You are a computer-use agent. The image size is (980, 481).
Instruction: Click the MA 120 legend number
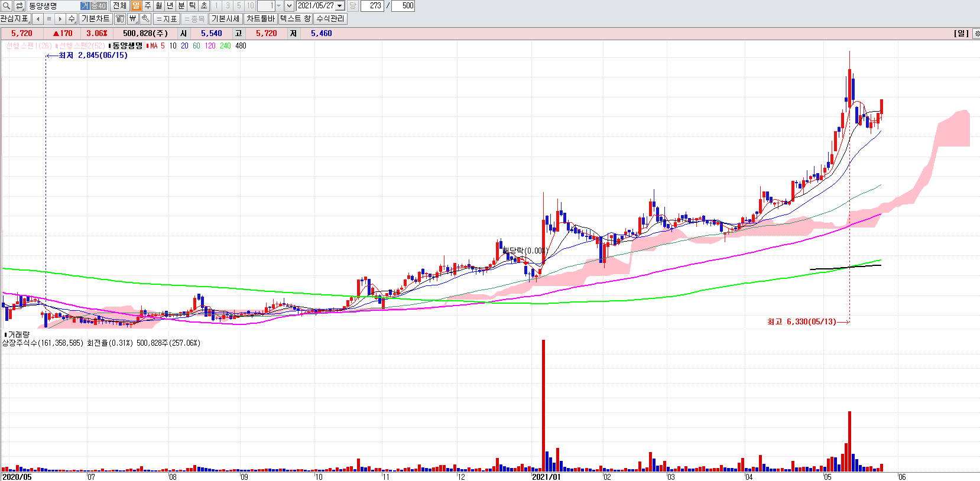(x=210, y=45)
